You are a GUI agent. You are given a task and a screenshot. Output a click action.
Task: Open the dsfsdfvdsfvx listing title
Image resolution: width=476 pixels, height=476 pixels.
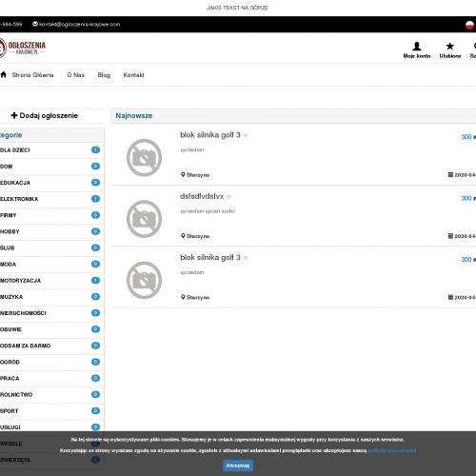click(x=202, y=196)
